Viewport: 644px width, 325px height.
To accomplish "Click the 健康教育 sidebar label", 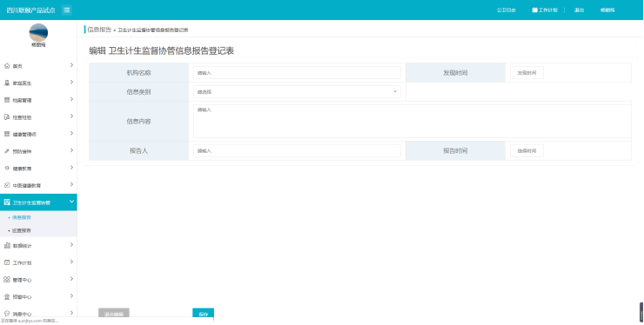I will [22, 169].
